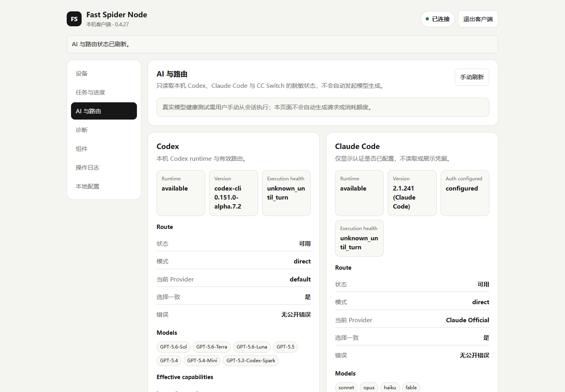This screenshot has height=392, width=565.
Task: Go to 任务与进度 in the sidebar
Action: 104,92
